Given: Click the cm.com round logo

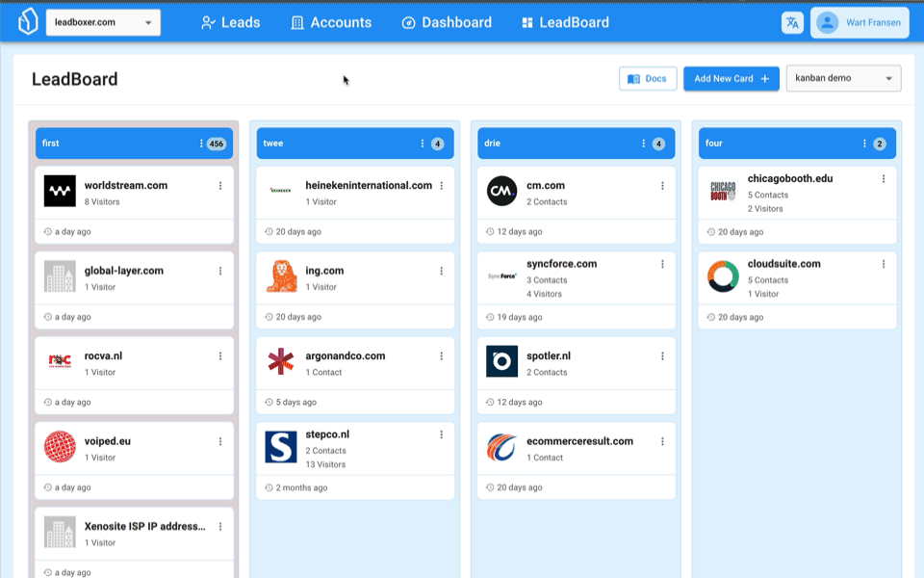Looking at the screenshot, I should pos(502,191).
